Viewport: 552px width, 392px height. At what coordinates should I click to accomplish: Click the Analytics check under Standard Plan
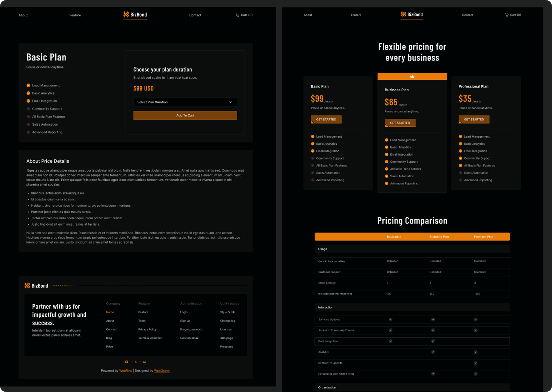point(433,352)
